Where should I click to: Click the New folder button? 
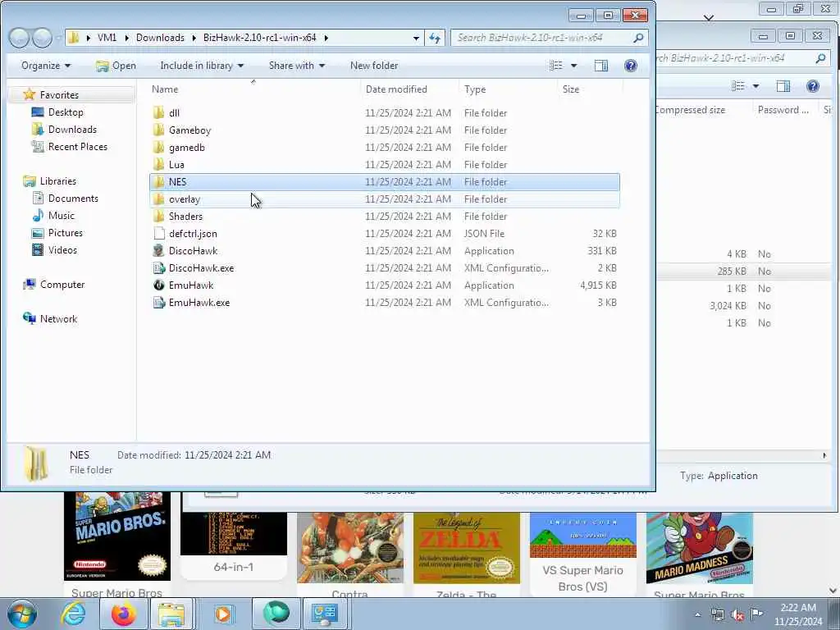pyautogui.click(x=374, y=66)
